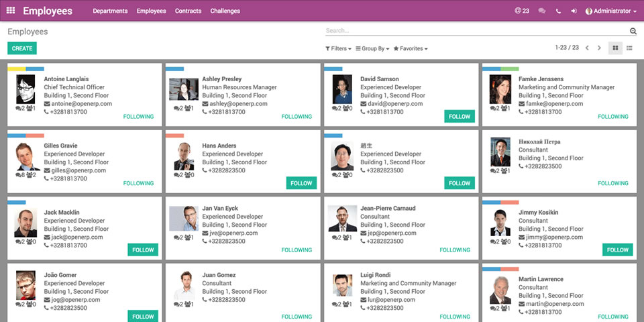Open the conversations chat bubble icon

tap(542, 11)
